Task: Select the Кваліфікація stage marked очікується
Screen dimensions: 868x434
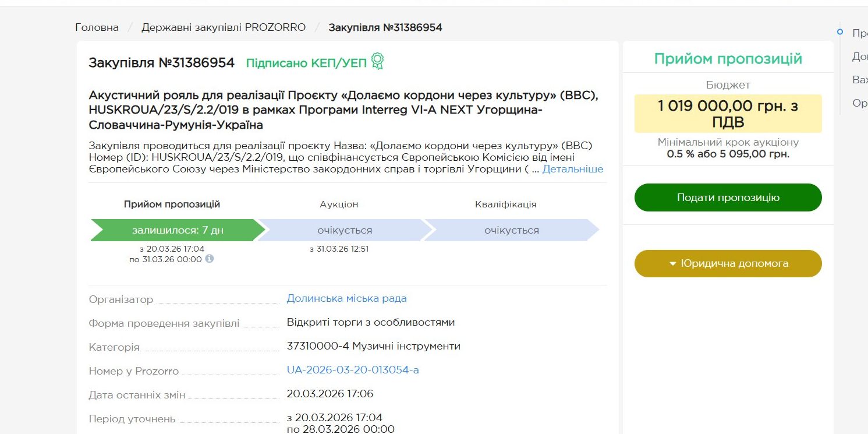Action: tap(511, 230)
